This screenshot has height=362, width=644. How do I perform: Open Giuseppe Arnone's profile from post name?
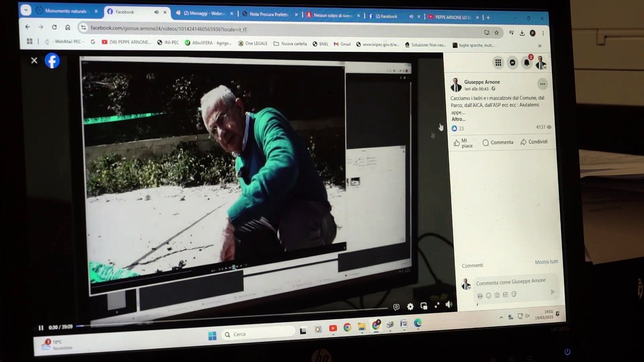tap(481, 82)
